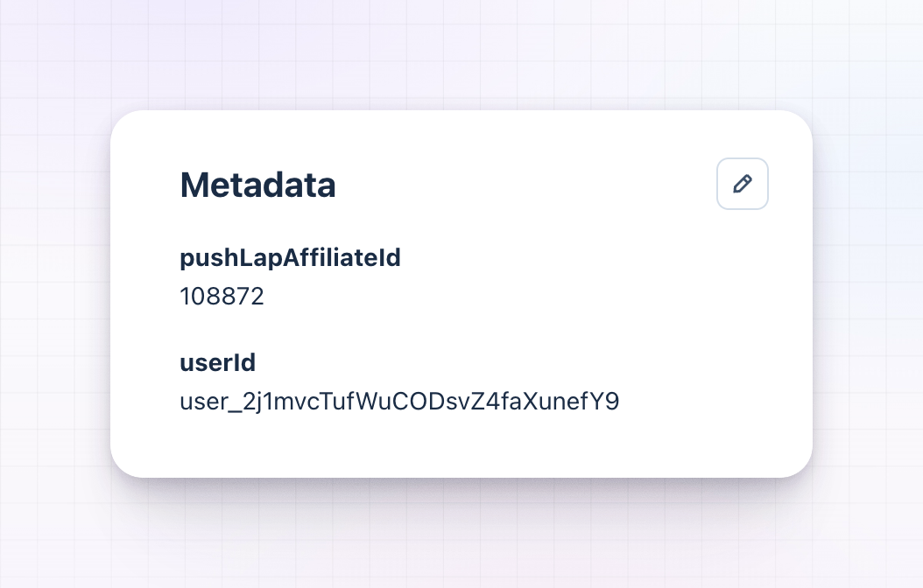Click the word Metadata at card top
Image resolution: width=923 pixels, height=588 pixels.
257,185
